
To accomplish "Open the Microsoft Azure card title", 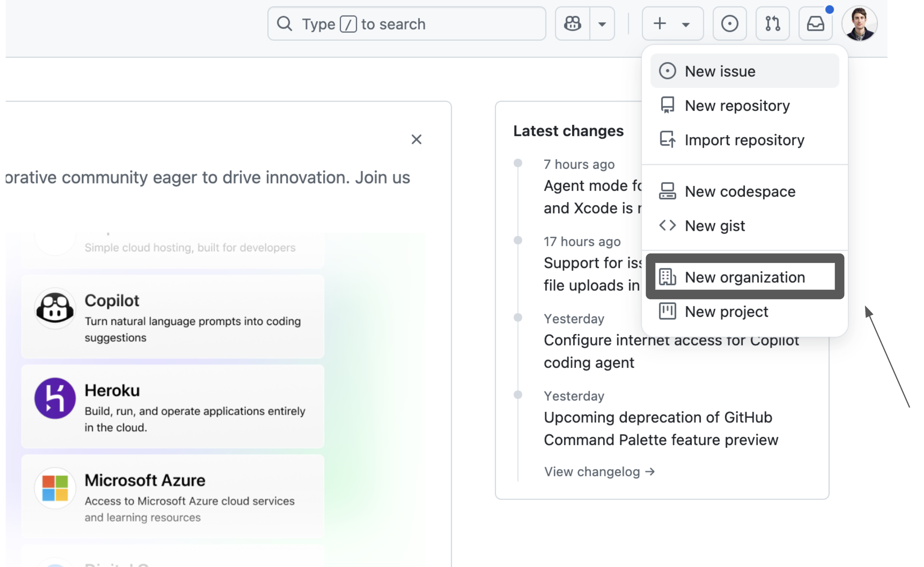I will point(145,480).
